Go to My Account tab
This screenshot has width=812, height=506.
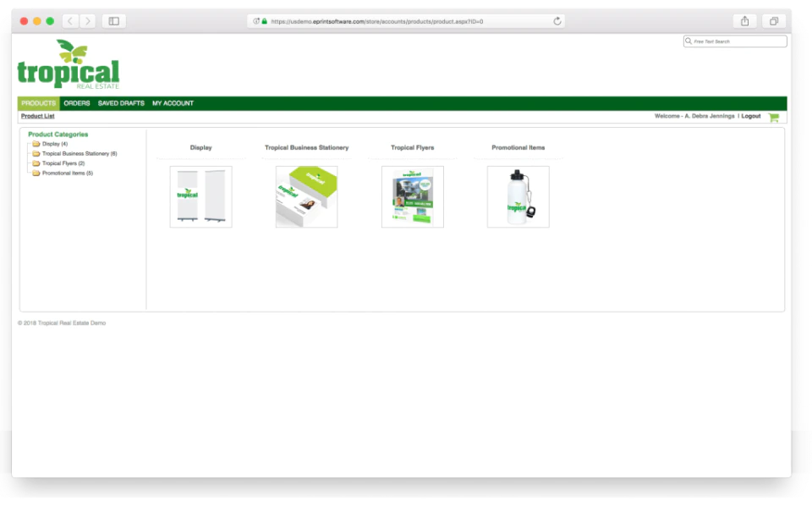pos(173,103)
